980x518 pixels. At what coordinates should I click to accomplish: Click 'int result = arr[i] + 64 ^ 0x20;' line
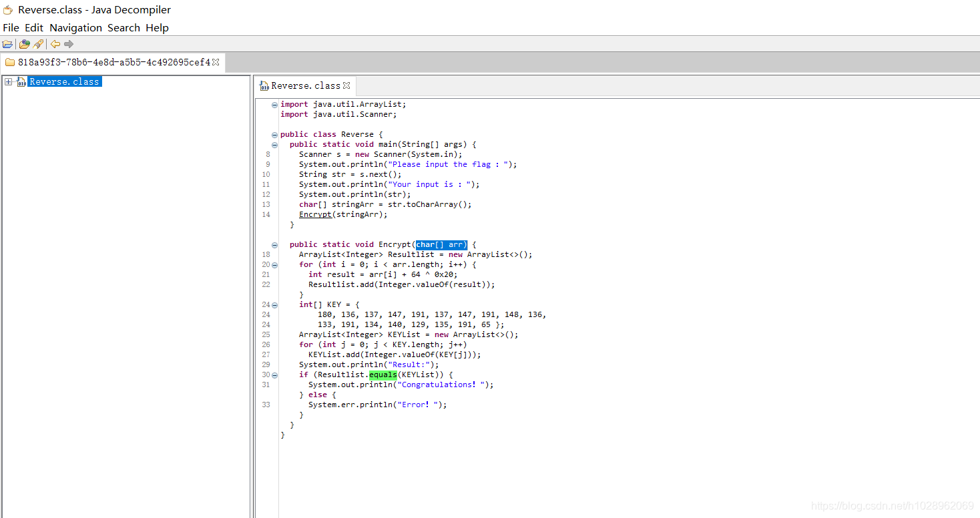383,274
